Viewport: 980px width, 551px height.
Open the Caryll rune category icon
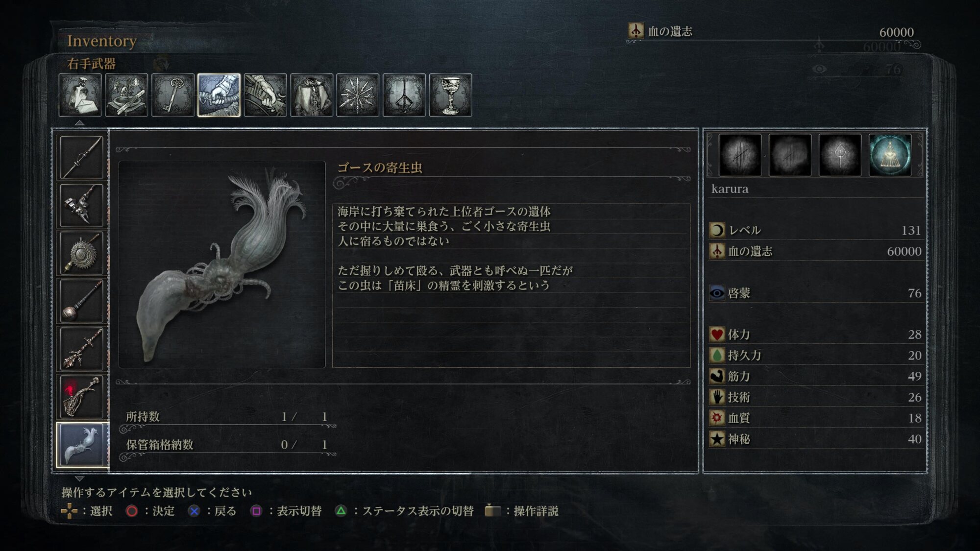(x=404, y=95)
